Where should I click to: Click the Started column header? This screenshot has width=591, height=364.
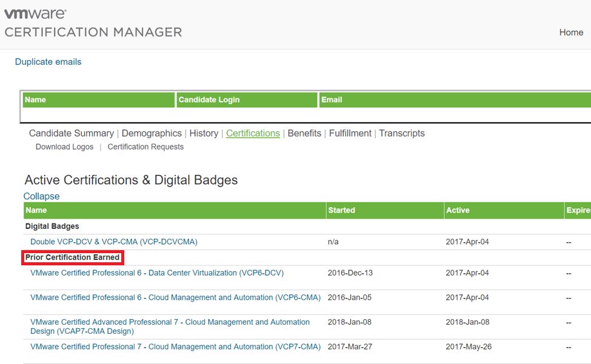pos(341,210)
